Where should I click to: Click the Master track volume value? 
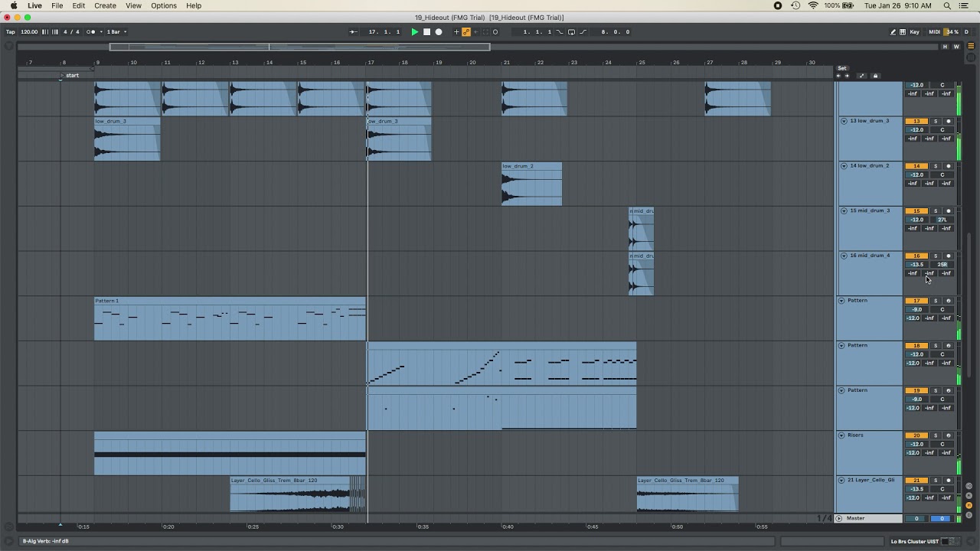click(x=916, y=519)
